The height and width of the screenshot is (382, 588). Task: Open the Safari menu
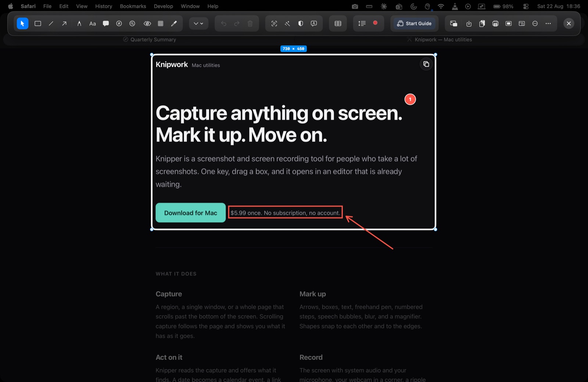(x=28, y=6)
